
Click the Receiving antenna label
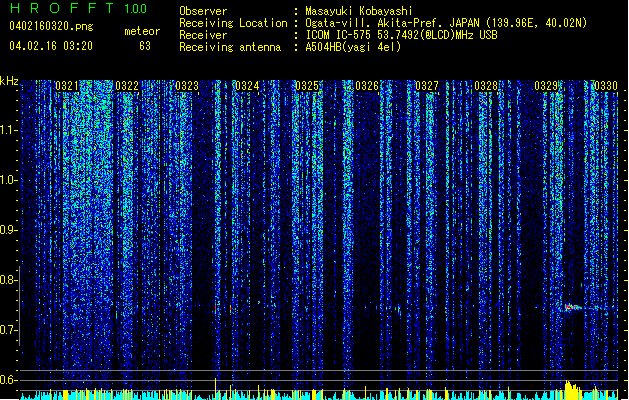[x=230, y=47]
